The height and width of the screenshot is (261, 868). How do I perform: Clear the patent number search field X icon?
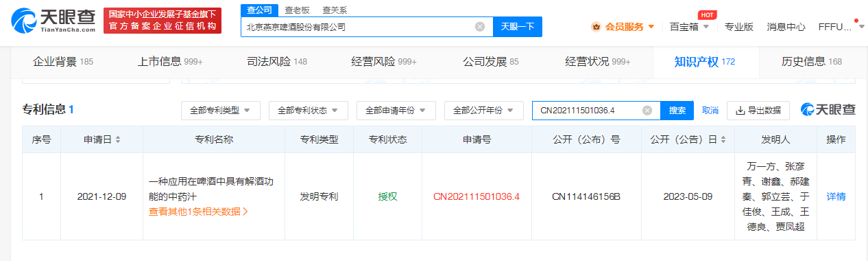(x=647, y=110)
